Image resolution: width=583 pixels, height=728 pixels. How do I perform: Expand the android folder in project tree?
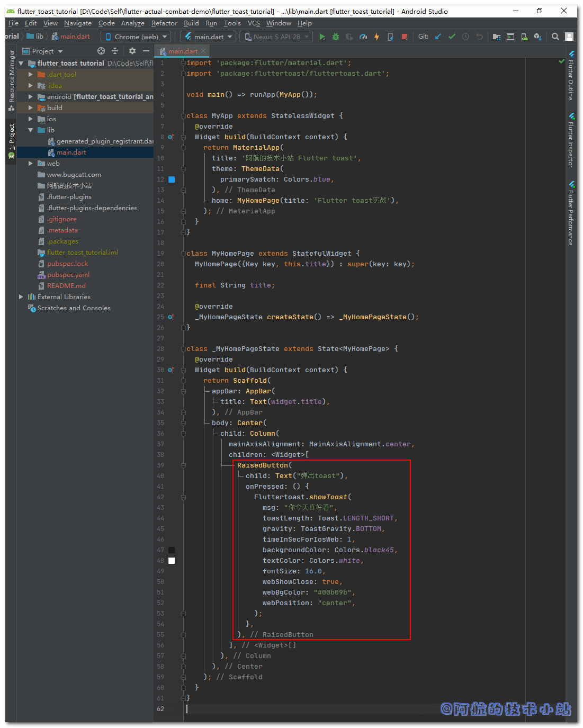tap(31, 97)
